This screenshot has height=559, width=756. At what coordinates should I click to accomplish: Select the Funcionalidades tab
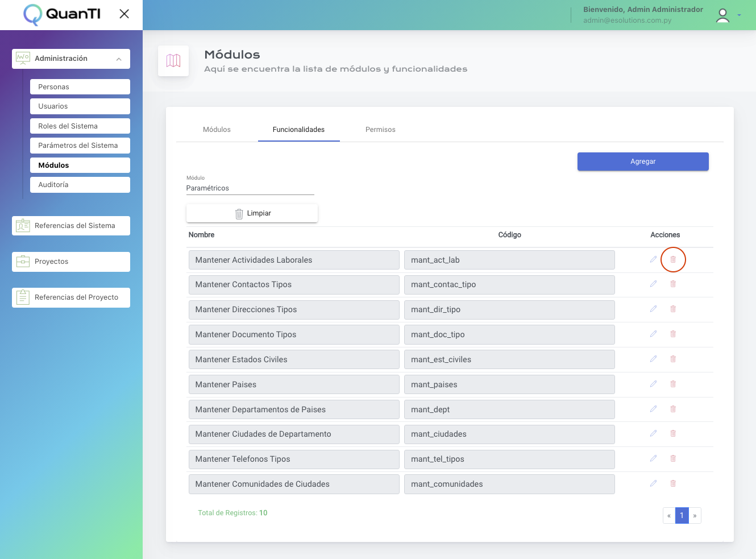298,130
